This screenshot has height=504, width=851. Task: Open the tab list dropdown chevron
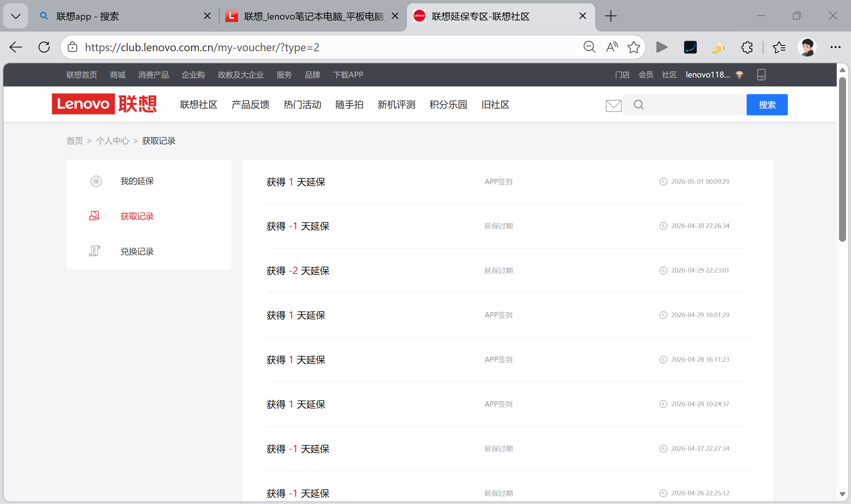click(16, 16)
